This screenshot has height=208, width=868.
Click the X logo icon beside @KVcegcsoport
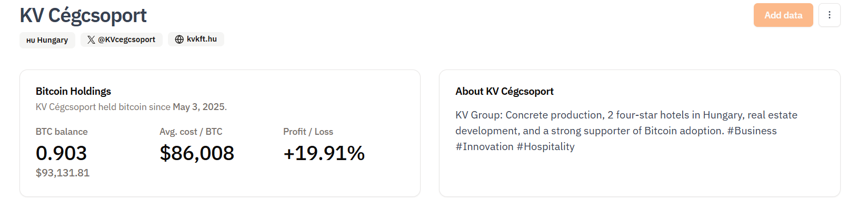(x=91, y=39)
